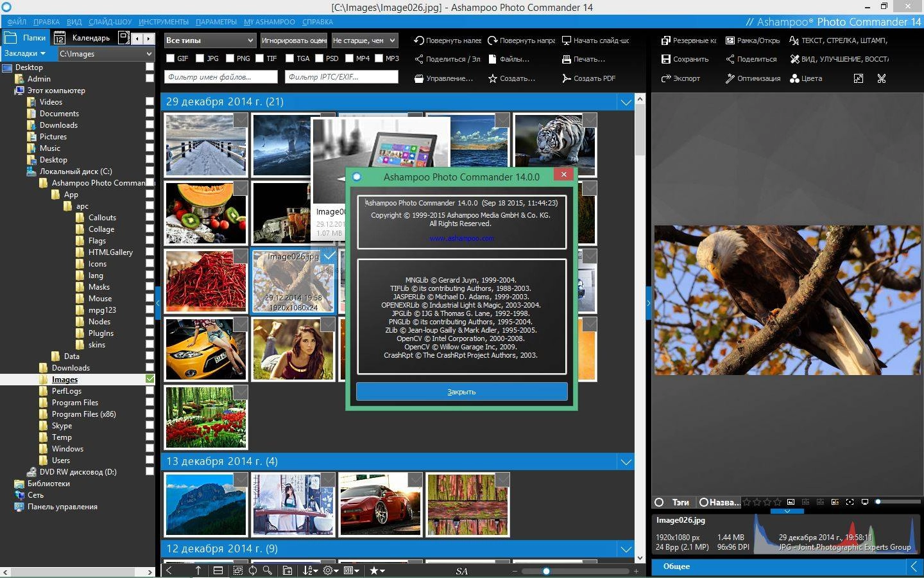Click the fit-to-window picture icon below preview
Viewport: 924px width, 578px height.
point(791,502)
